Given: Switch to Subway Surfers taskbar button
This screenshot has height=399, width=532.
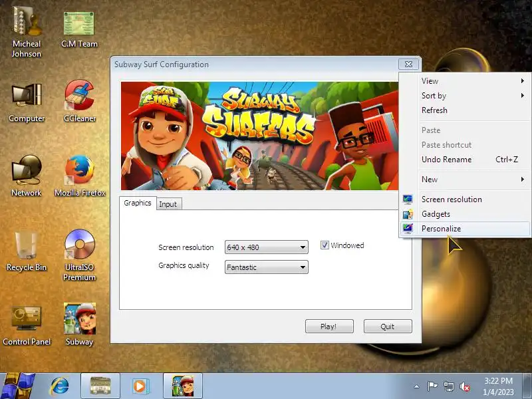Looking at the screenshot, I should [183, 386].
